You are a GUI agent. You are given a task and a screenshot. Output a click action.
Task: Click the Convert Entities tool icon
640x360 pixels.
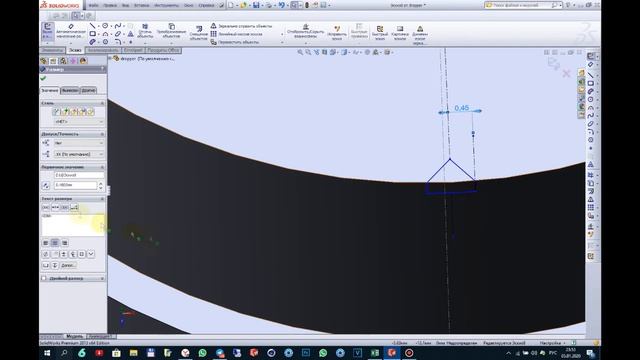[171, 27]
